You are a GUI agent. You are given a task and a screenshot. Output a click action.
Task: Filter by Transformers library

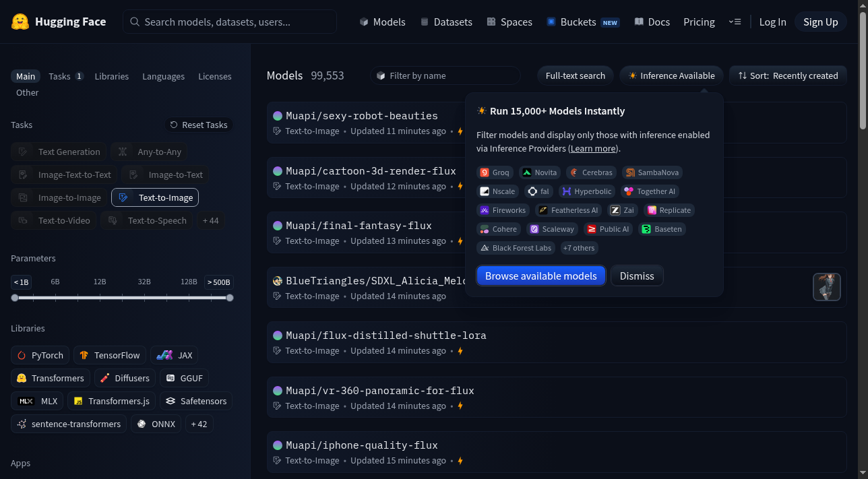click(51, 378)
